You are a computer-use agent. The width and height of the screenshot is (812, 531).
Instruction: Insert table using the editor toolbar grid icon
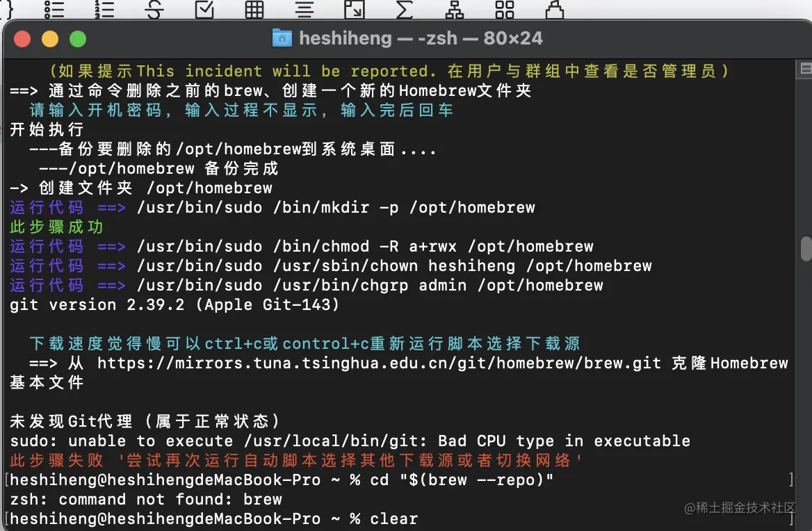click(x=254, y=9)
